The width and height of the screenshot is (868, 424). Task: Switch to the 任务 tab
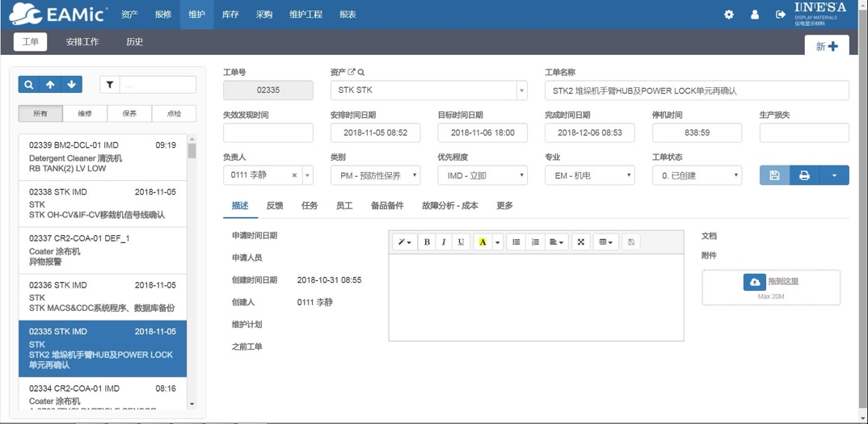coord(310,205)
